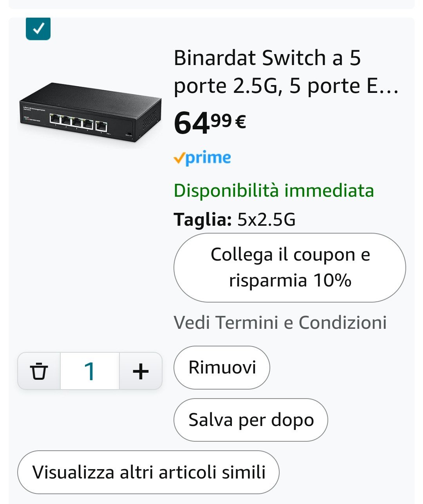The width and height of the screenshot is (423, 504).
Task: Click the Rimuovi button
Action: coord(222,368)
